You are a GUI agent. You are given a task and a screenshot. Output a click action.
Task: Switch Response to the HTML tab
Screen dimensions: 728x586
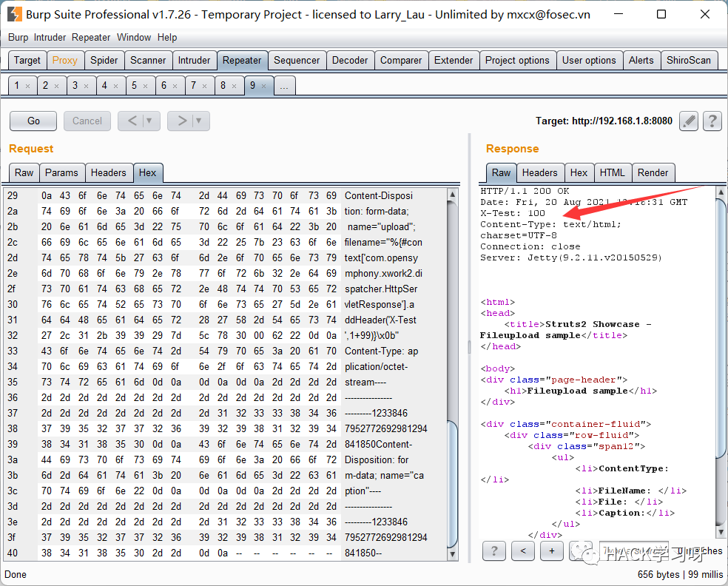612,172
